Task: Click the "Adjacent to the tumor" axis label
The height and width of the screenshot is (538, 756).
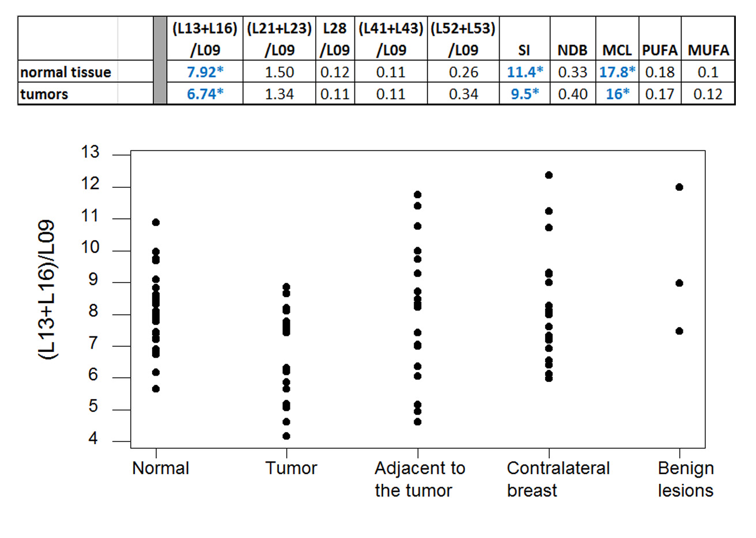Action: (x=419, y=479)
